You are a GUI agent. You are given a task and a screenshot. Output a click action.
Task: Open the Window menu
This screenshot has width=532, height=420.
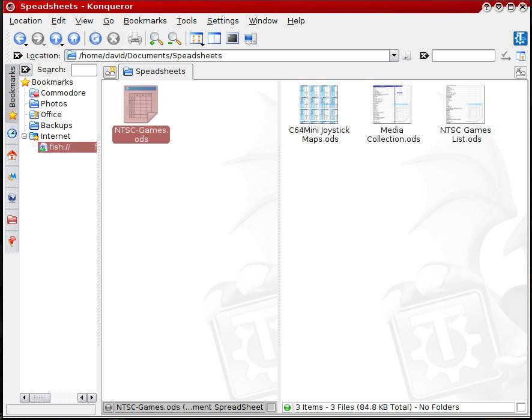pos(263,20)
